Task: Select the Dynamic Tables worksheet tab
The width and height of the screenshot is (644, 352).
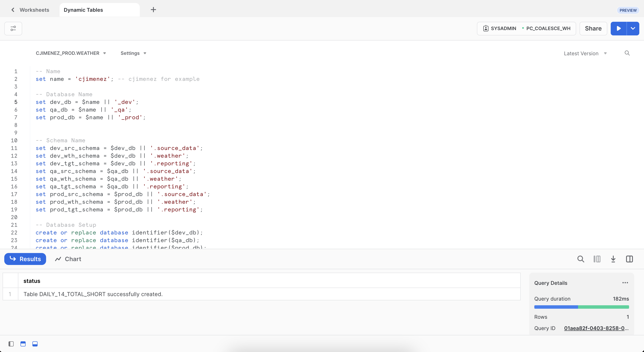Action: pyautogui.click(x=83, y=10)
